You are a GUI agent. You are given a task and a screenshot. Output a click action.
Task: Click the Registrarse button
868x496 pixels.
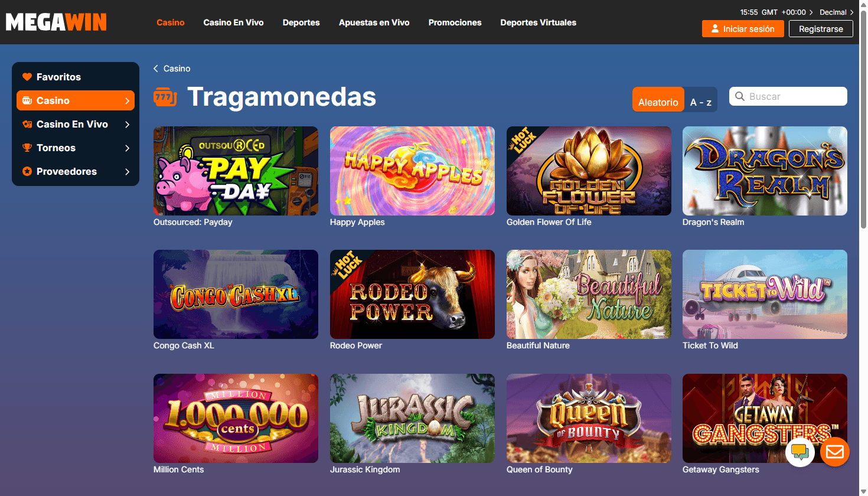821,29
